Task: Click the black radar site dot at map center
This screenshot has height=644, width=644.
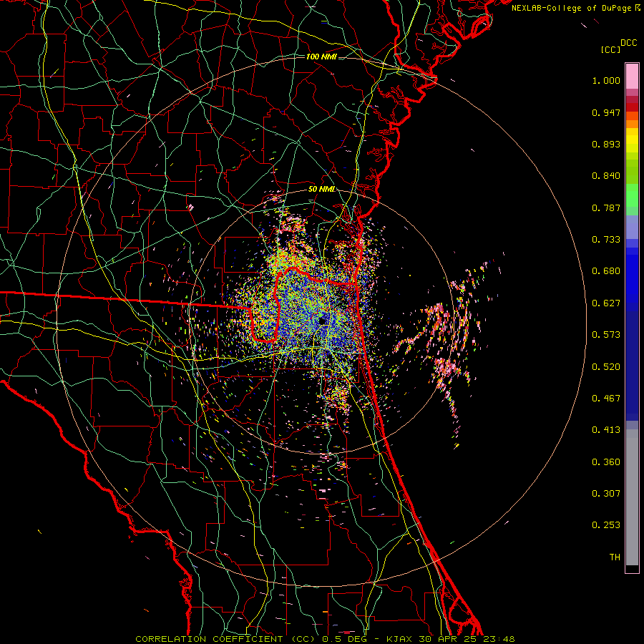Action: click(323, 321)
